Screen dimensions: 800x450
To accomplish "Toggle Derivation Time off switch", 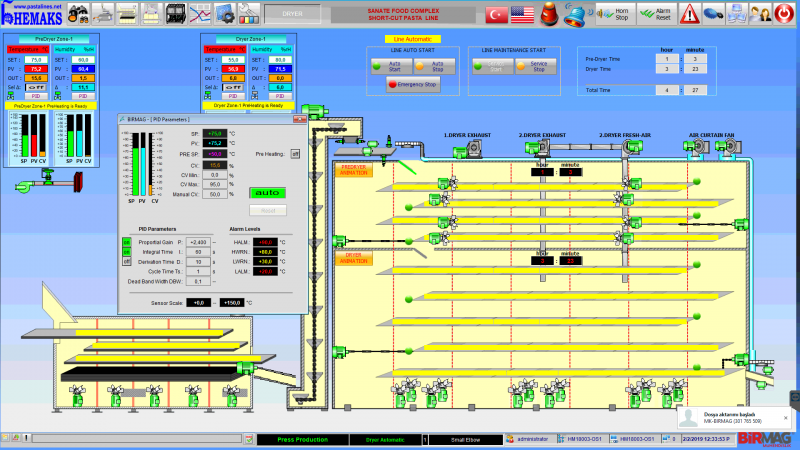I will (127, 262).
